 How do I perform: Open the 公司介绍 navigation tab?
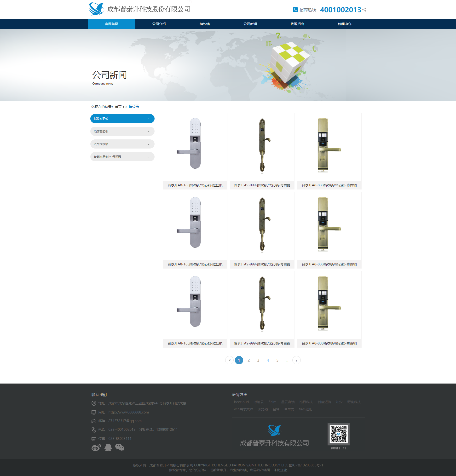point(159,24)
